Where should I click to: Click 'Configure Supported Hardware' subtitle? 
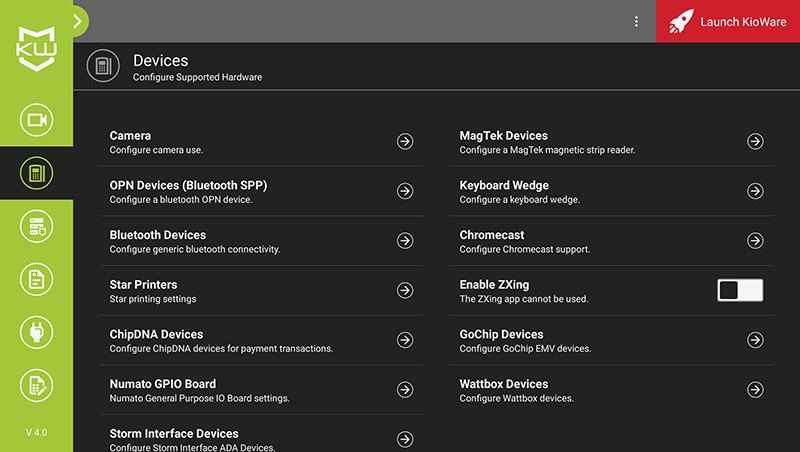197,77
